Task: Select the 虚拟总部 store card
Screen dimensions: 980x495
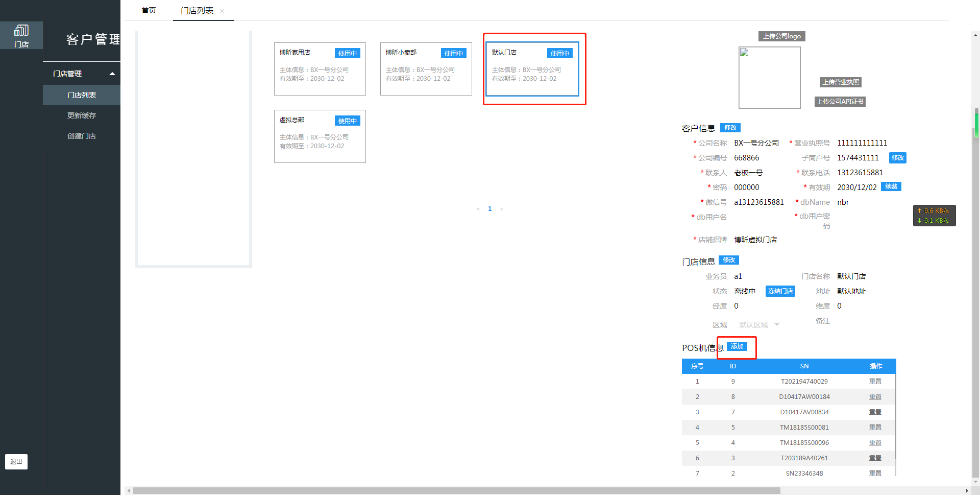Action: click(x=320, y=136)
